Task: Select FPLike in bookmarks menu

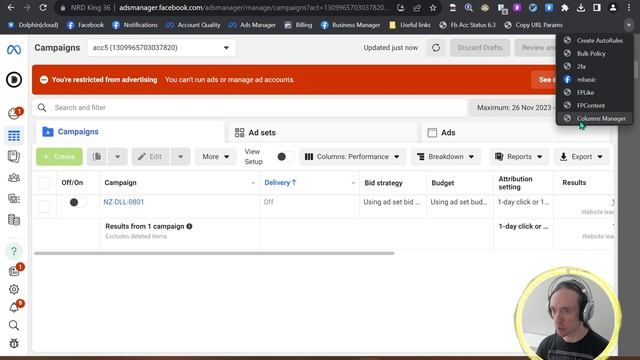Action: tap(594, 93)
